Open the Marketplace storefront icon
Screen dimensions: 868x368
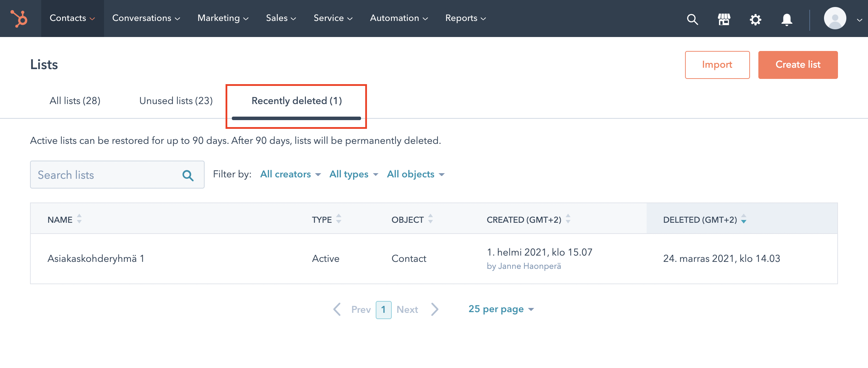coord(724,19)
